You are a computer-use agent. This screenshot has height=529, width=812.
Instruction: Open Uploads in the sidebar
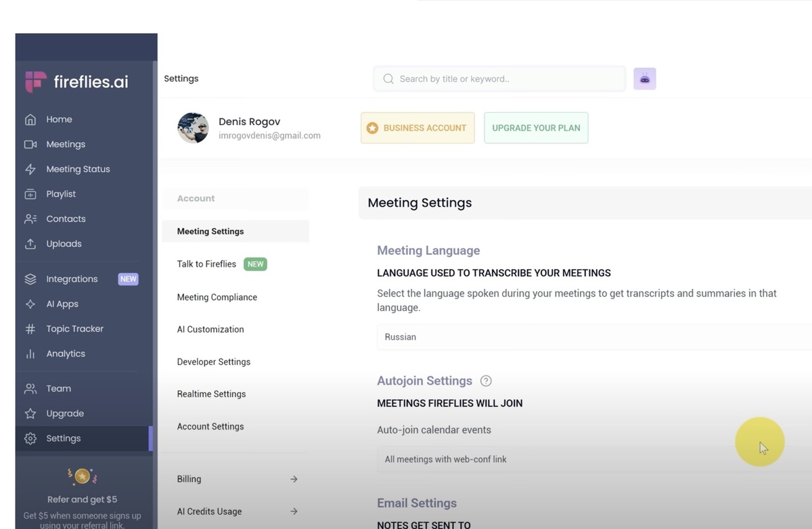[x=64, y=244]
